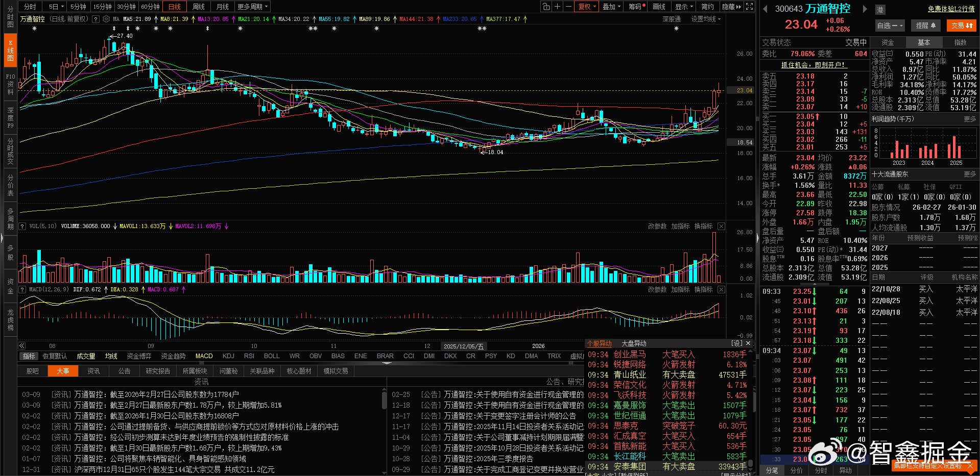980x476 pixels.
Task: Open the 公告 announcements tab
Action: [124, 371]
